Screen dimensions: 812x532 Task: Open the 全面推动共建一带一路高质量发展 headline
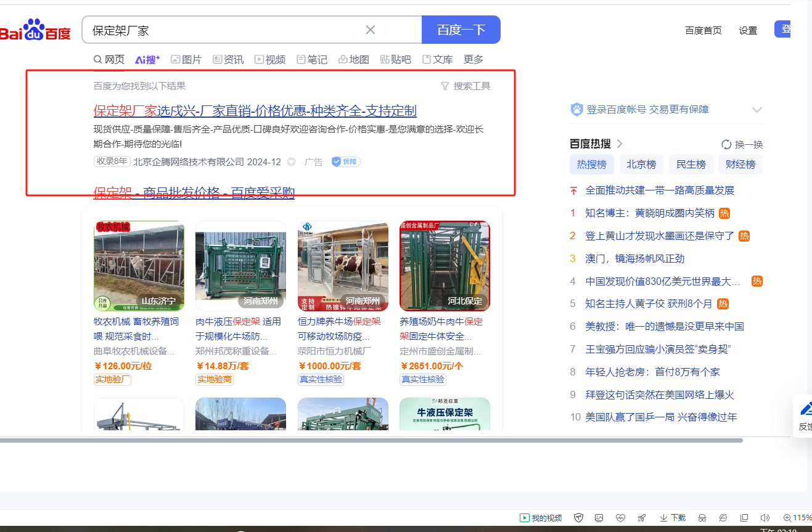660,190
